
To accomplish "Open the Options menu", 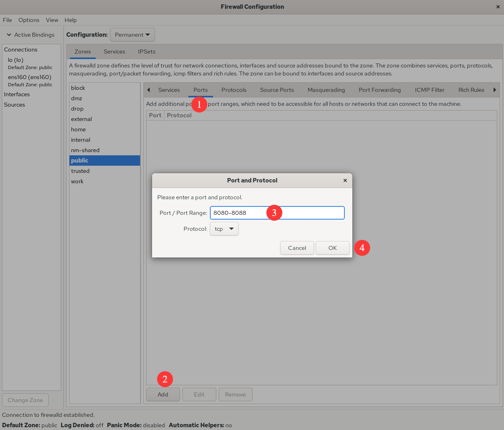I will 29,20.
